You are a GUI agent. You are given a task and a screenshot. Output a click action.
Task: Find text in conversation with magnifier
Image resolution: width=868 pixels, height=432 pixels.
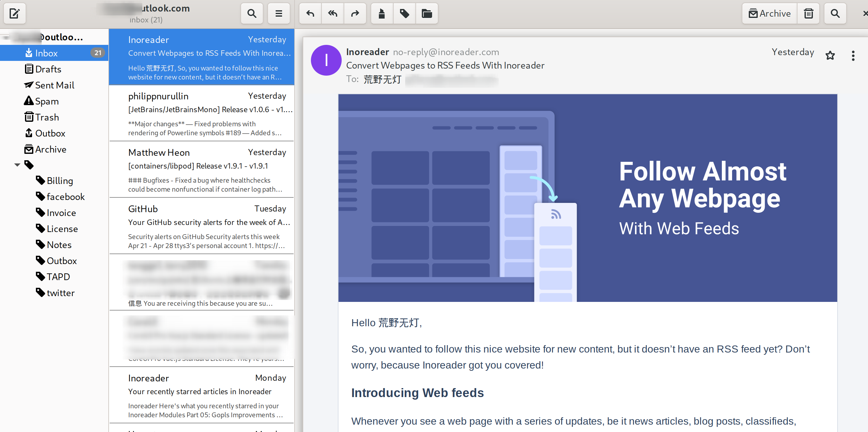coord(835,13)
